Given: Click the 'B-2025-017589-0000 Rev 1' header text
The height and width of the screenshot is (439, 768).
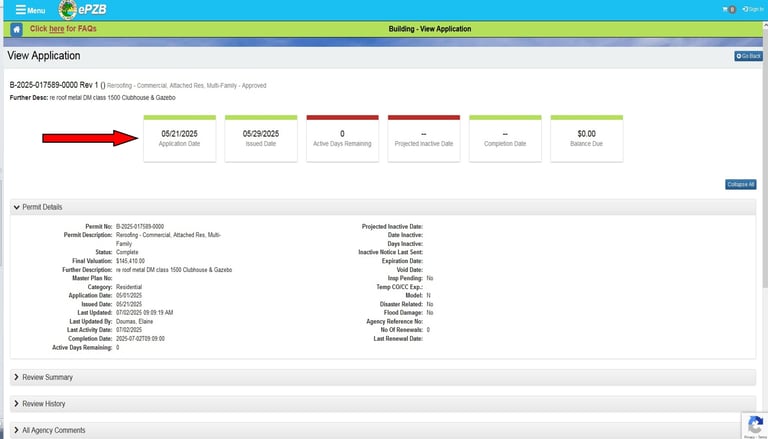Looking at the screenshot, I should (x=53, y=85).
